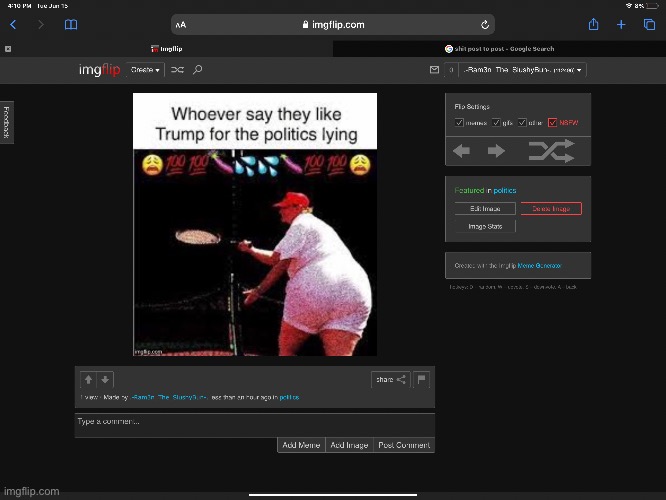666x500 pixels.
Task: Toggle the gifs checkbox in Flip Settings
Action: (x=496, y=123)
